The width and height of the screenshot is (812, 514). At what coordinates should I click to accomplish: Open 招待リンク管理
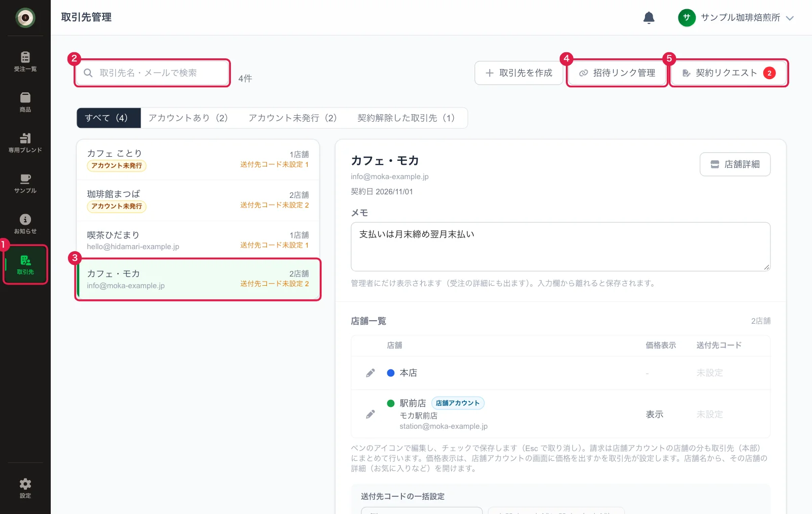pyautogui.click(x=617, y=73)
